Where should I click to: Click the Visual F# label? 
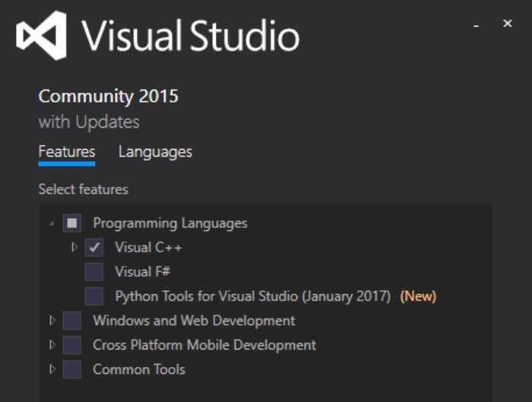click(143, 272)
